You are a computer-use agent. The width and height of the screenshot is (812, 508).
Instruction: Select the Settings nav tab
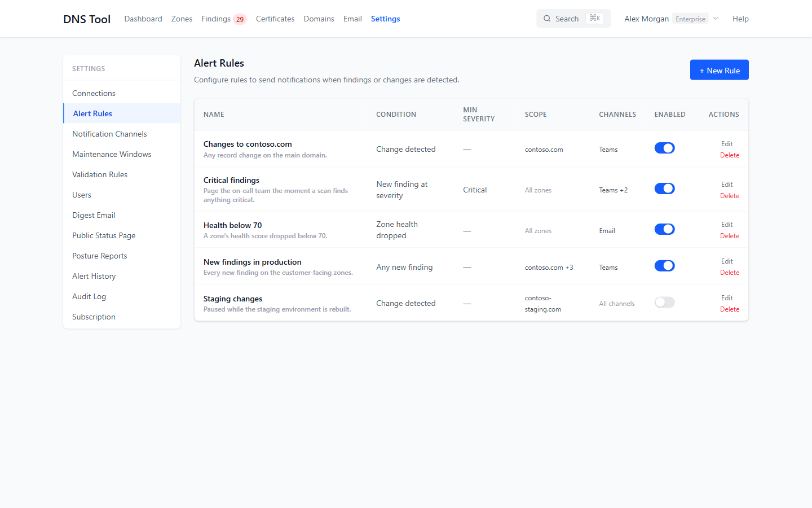tap(386, 19)
